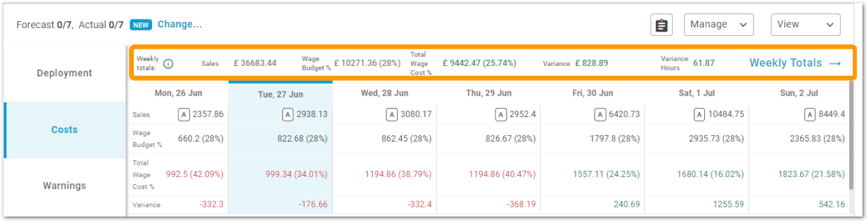Click Sunday's actual sales 'A' badge
The width and height of the screenshot is (868, 222).
pyautogui.click(x=810, y=115)
